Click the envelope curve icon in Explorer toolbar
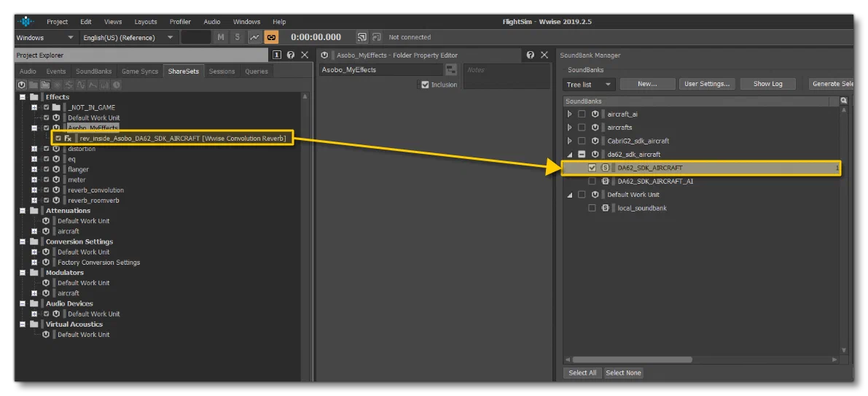 click(93, 85)
